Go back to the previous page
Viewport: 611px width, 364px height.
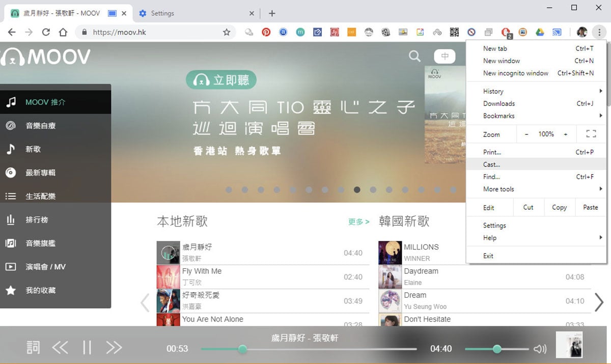[x=12, y=32]
